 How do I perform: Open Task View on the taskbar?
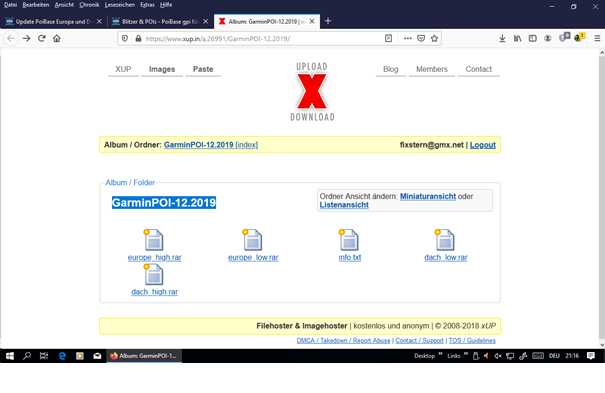point(44,356)
